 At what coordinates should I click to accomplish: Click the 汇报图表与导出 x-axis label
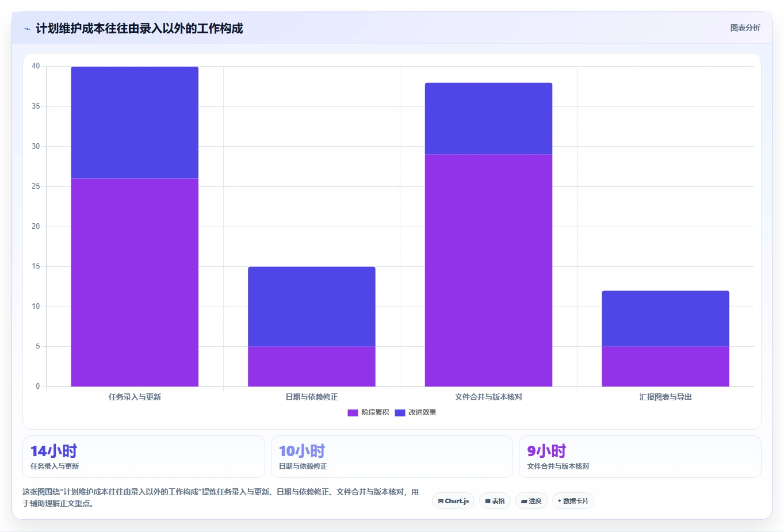(666, 397)
